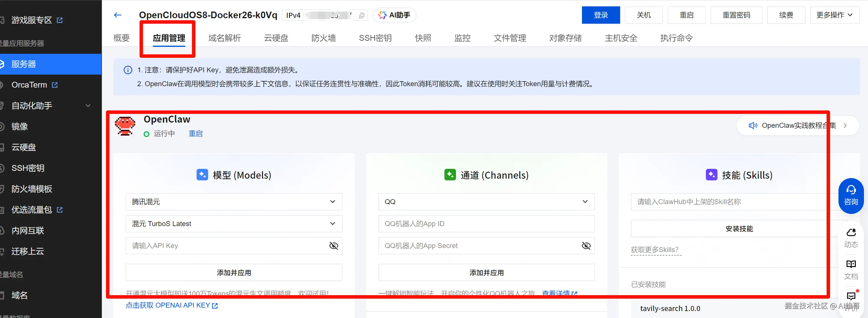
Task: Toggle API Key visibility eye icon
Action: [333, 246]
